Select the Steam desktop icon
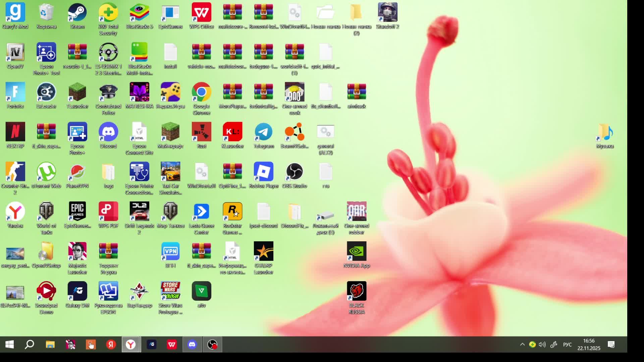644x362 pixels. coord(77,13)
